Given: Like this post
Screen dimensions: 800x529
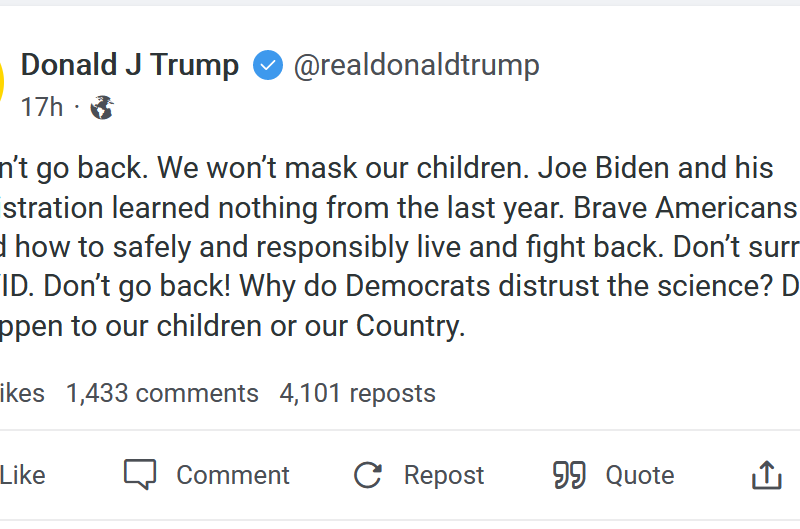Looking at the screenshot, I should click(22, 475).
